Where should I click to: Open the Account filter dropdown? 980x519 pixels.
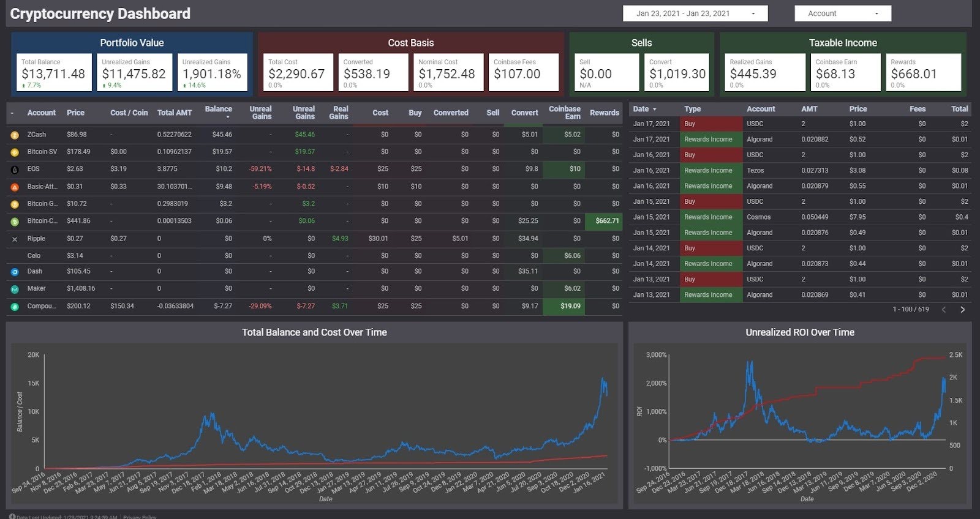tap(843, 13)
